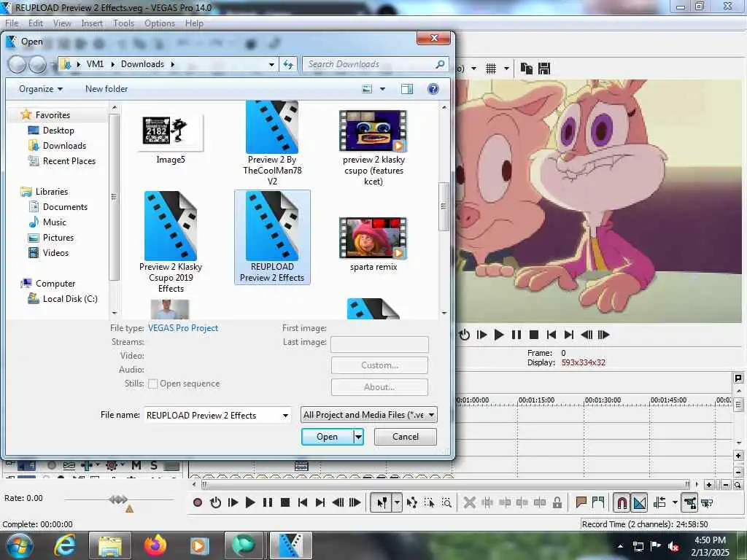Click Go to End in video preview transport
Screen dimensions: 747x560
569,335
